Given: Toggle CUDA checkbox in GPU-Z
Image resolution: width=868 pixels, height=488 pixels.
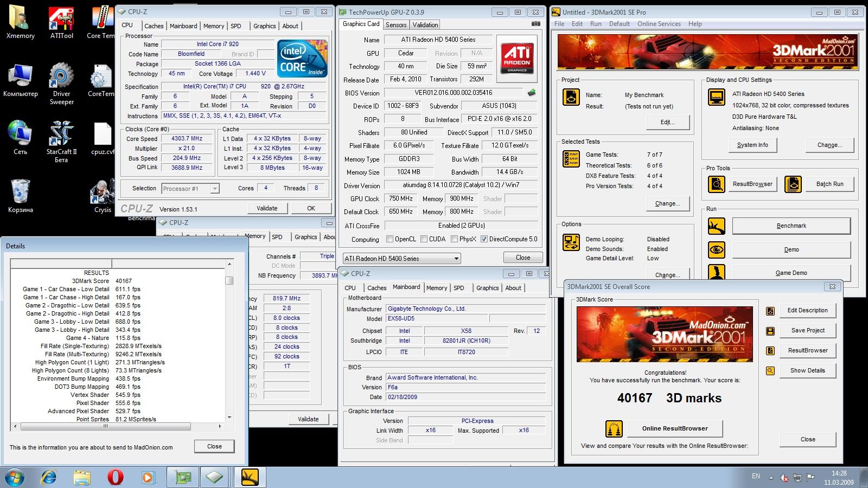Looking at the screenshot, I should pos(424,239).
